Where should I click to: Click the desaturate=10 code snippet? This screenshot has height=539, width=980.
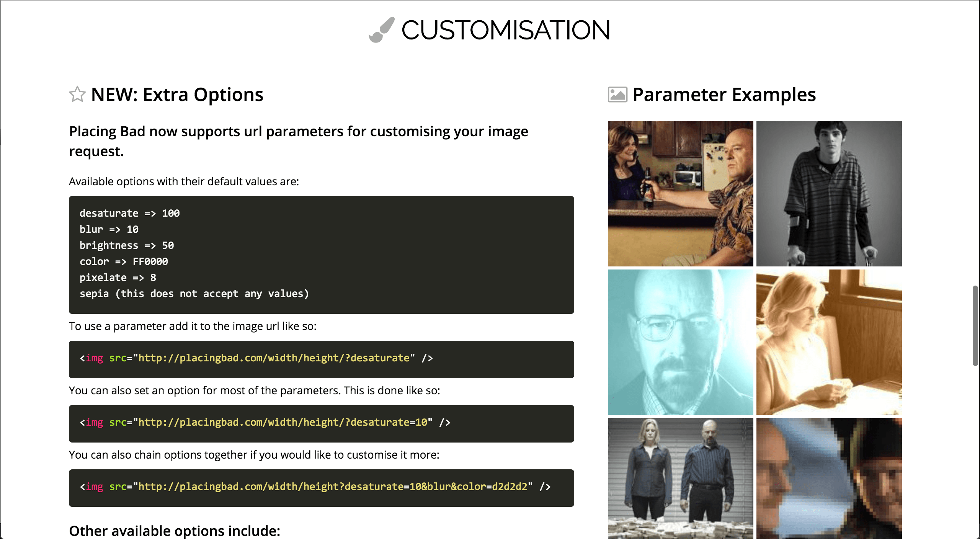265,423
